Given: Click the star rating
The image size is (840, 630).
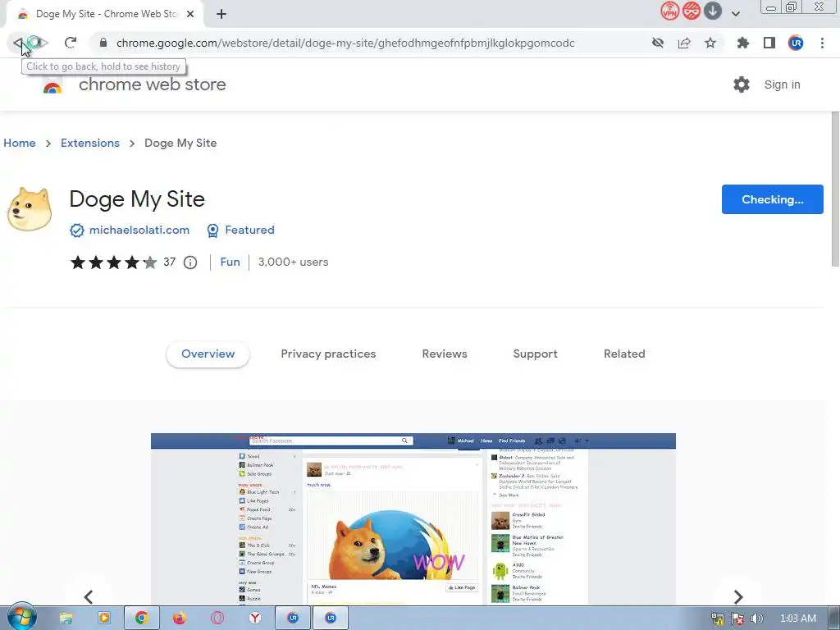Looking at the screenshot, I should tap(113, 262).
